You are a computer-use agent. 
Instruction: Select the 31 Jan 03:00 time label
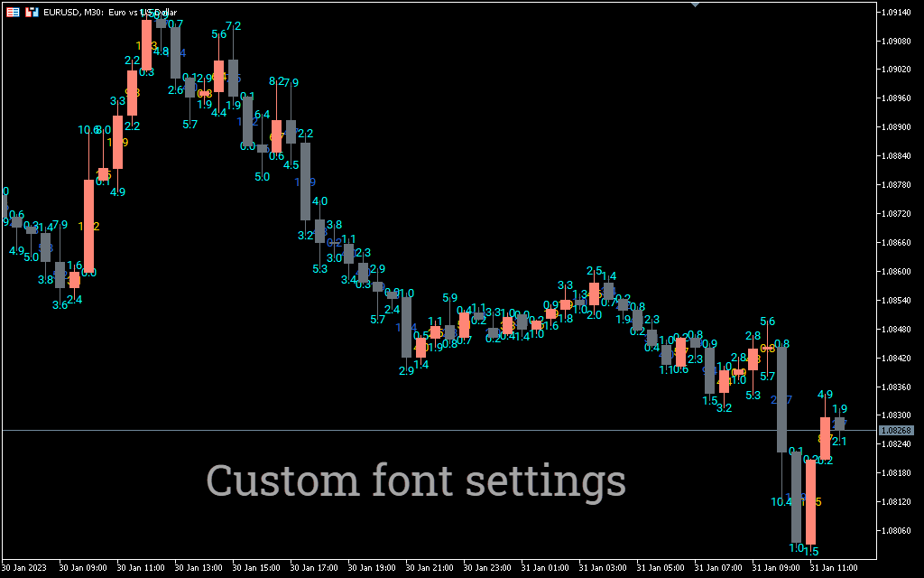tap(602, 568)
